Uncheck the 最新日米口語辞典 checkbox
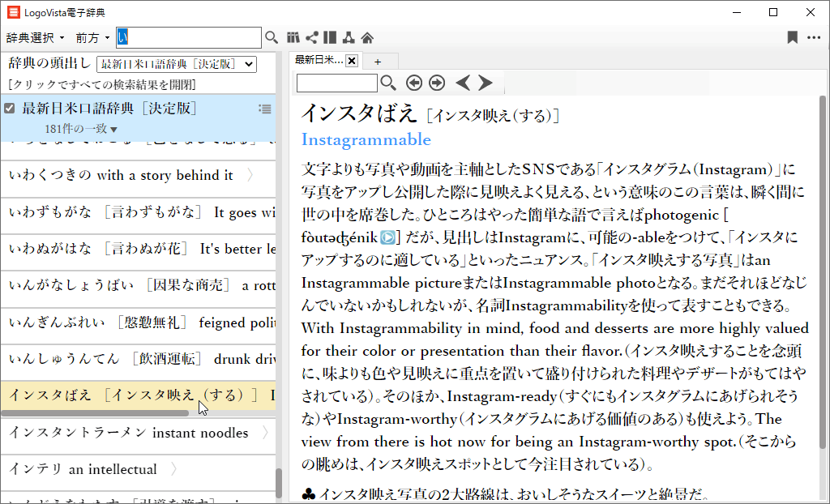The width and height of the screenshot is (830, 504). [x=10, y=109]
